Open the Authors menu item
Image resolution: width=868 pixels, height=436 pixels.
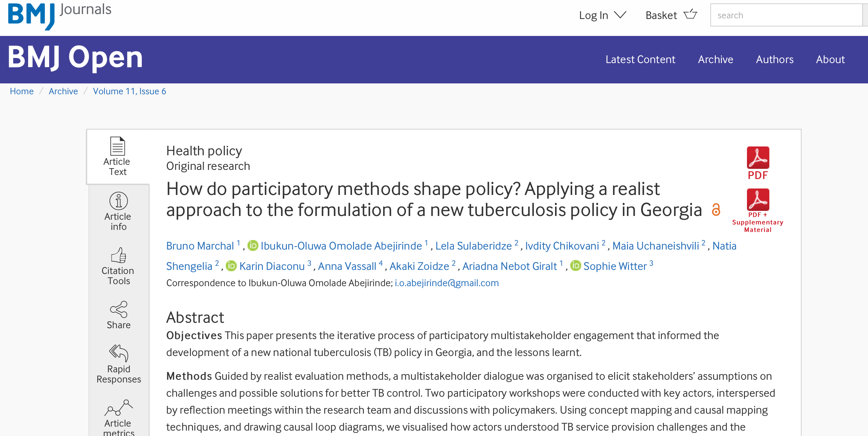coord(774,59)
